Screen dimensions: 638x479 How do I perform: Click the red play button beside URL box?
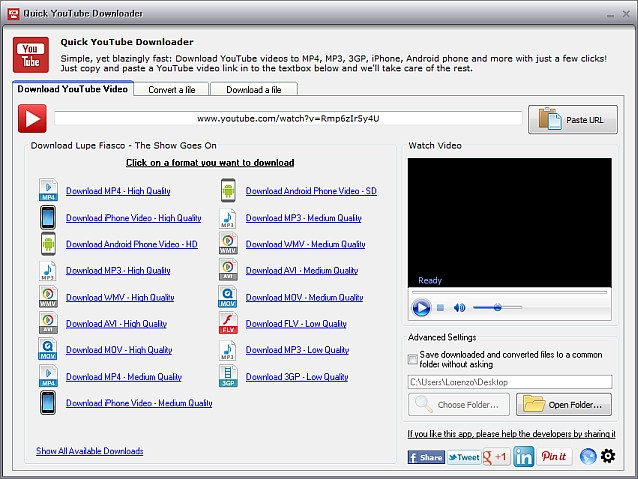click(x=32, y=119)
